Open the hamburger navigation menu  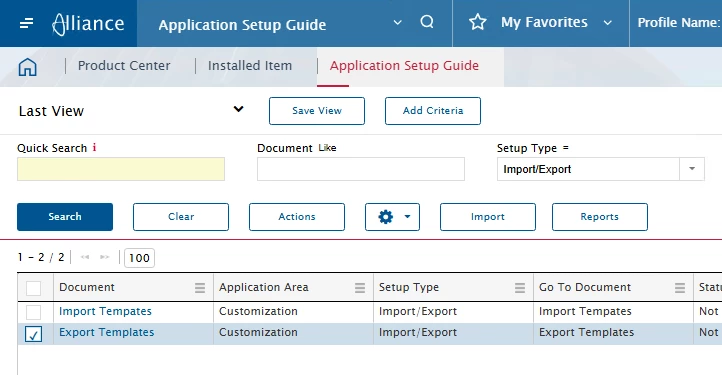(x=26, y=23)
